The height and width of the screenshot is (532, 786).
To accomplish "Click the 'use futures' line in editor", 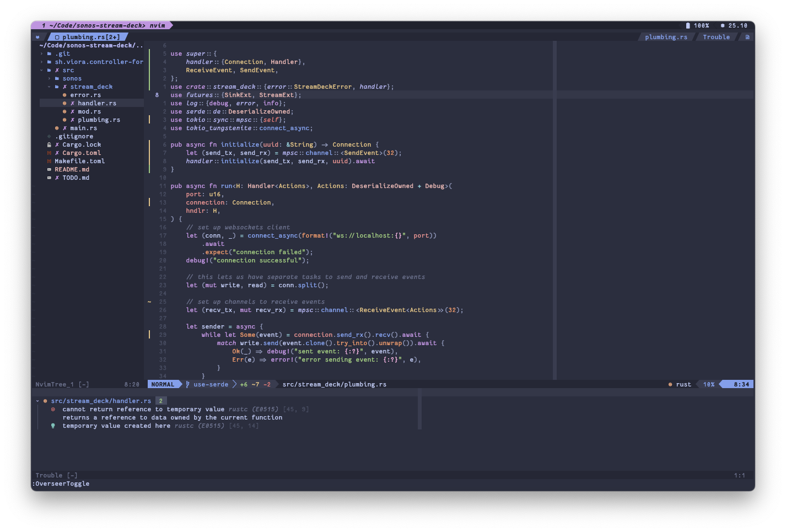I will pyautogui.click(x=236, y=95).
